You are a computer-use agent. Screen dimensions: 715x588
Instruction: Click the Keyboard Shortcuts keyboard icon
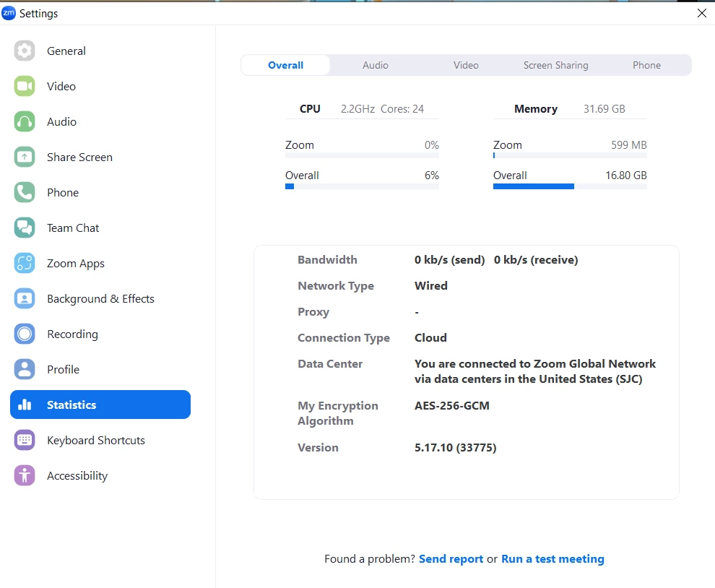point(25,440)
